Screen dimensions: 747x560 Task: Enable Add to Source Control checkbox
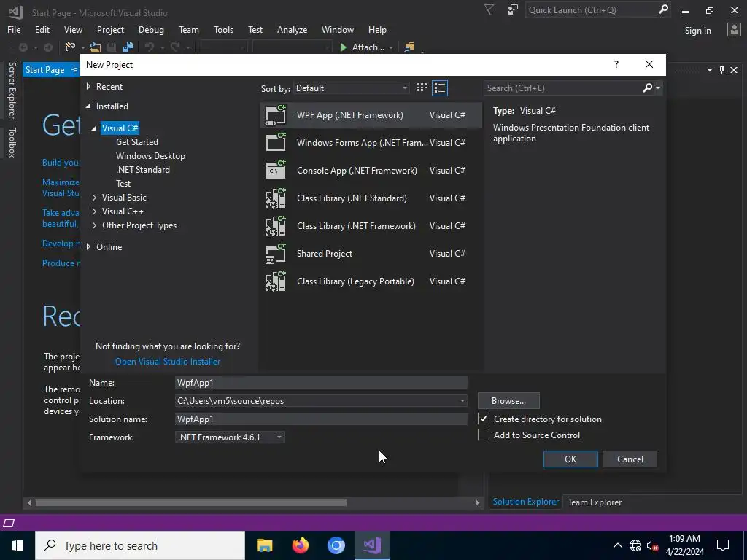(x=484, y=435)
